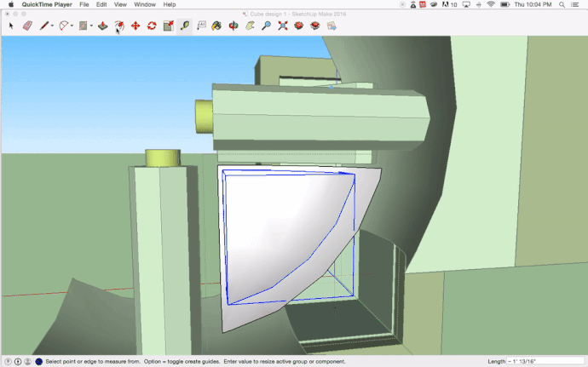
Task: Click the AirPlay display menu bar icon
Action: pyautogui.click(x=466, y=4)
